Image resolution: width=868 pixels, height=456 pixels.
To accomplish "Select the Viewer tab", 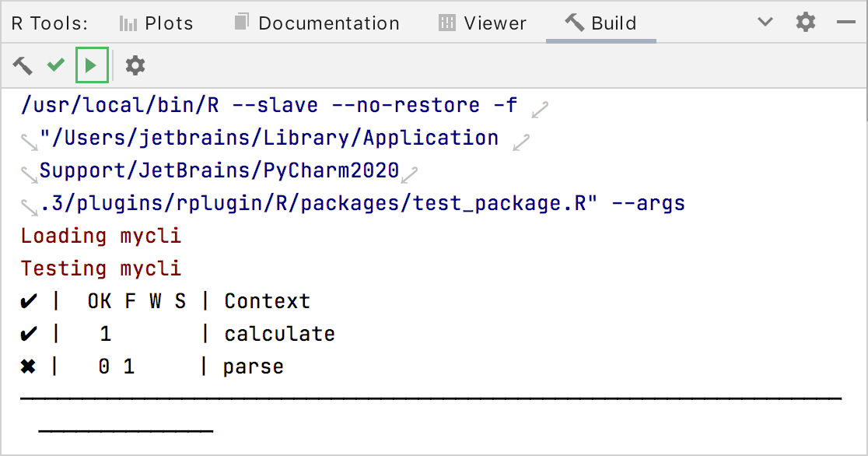I will pyautogui.click(x=482, y=23).
